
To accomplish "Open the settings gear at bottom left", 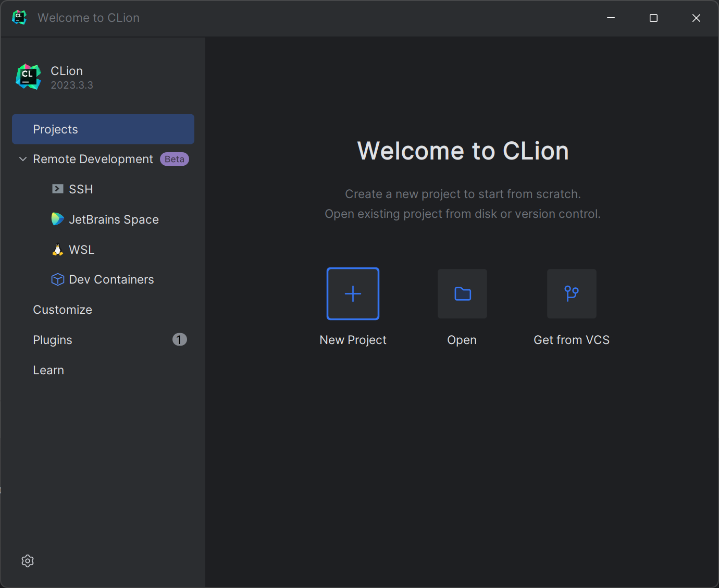I will [28, 560].
